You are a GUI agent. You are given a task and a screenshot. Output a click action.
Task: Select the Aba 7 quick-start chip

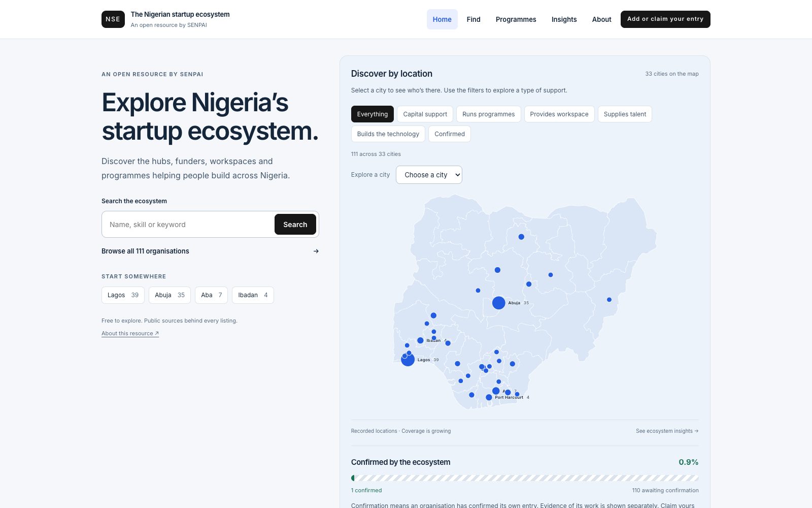pyautogui.click(x=211, y=295)
